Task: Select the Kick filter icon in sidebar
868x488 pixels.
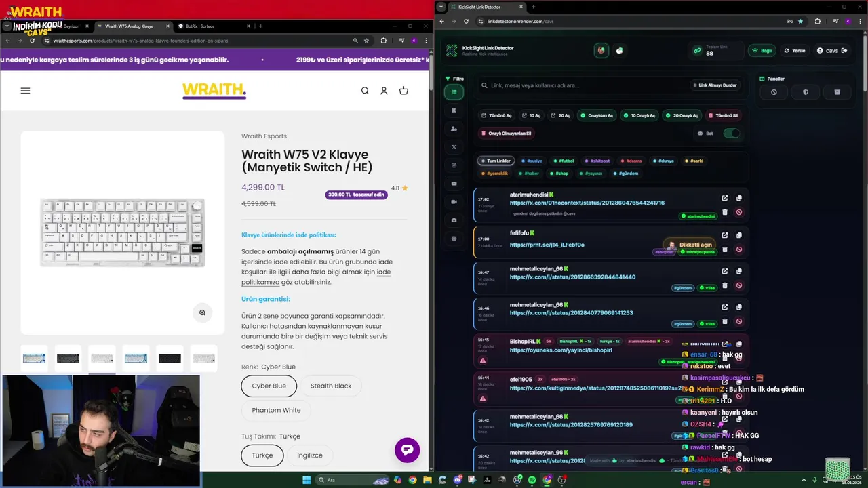Action: (454, 110)
